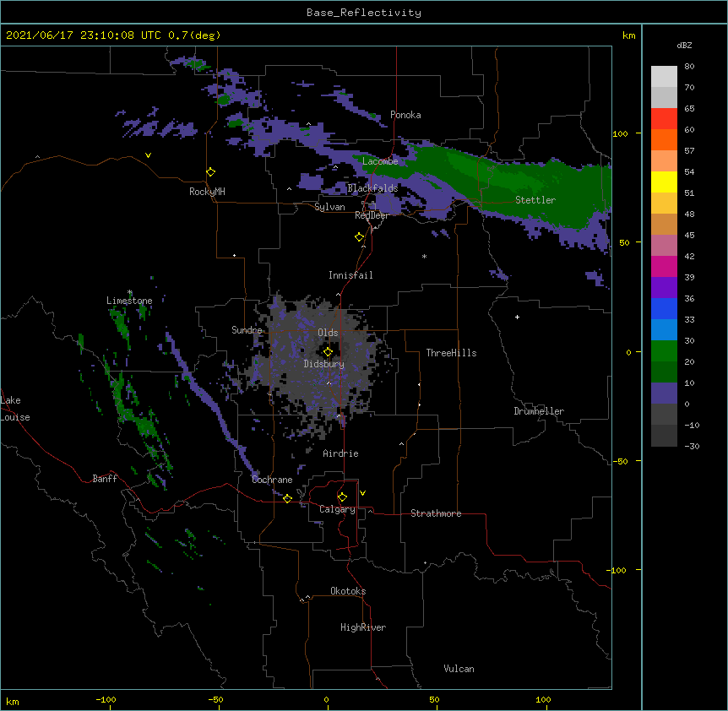Click the yellow V marker northwest of RockyMH

click(148, 155)
